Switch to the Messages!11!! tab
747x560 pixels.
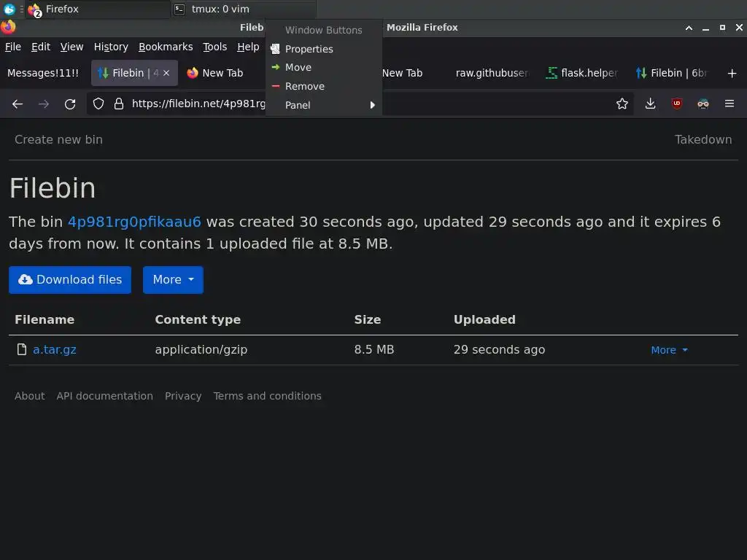point(43,73)
